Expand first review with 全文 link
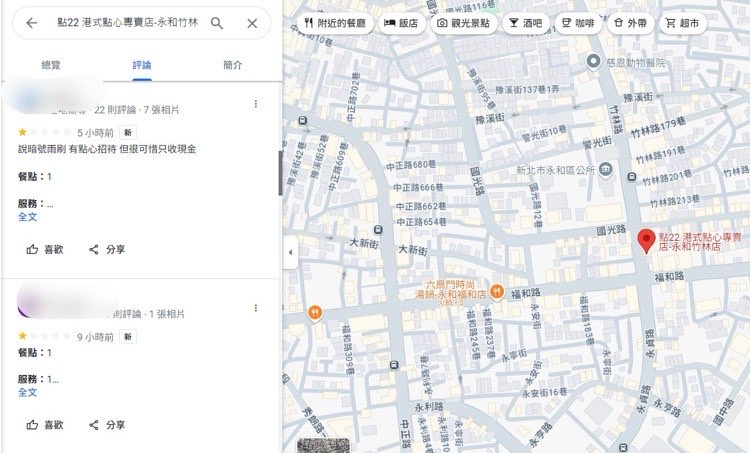This screenshot has height=453, width=750. 27,216
